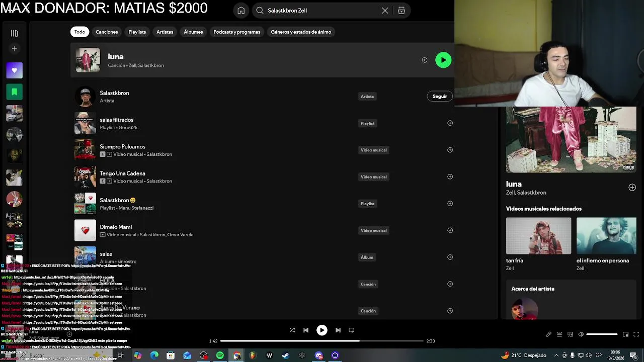Select the Playlists filter tab
Viewport: 644px width, 362px height.
point(137,32)
